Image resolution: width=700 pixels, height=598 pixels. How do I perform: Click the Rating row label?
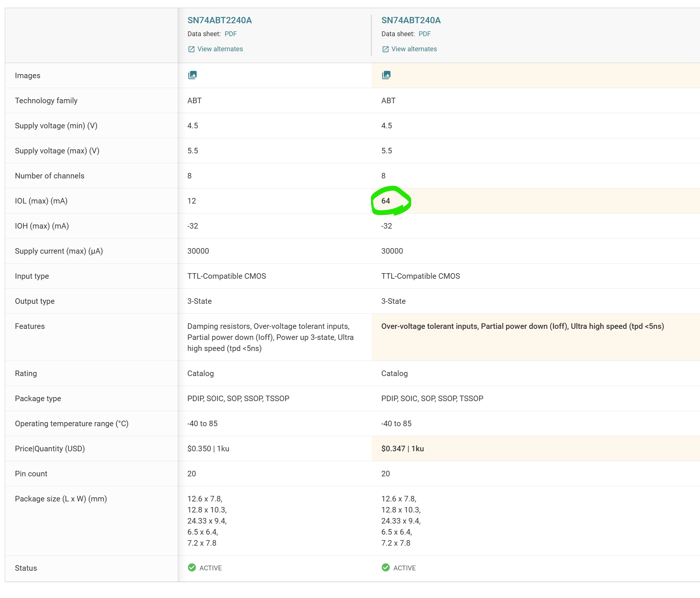26,373
